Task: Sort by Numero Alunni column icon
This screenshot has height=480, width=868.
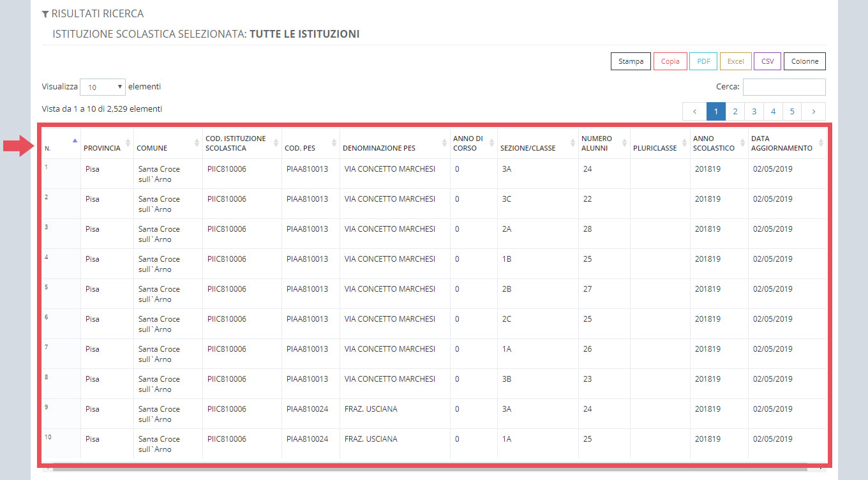Action: tap(624, 144)
